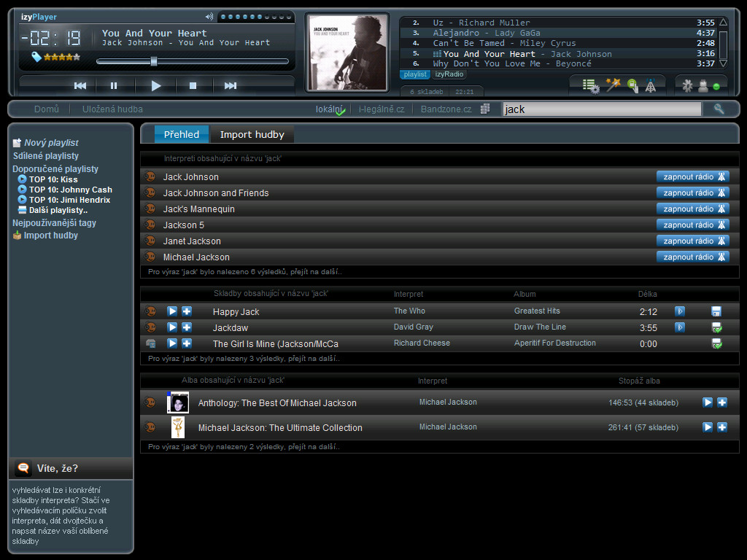Click the radio tower icon in the player
Screen dimensions: 747x560
point(650,86)
